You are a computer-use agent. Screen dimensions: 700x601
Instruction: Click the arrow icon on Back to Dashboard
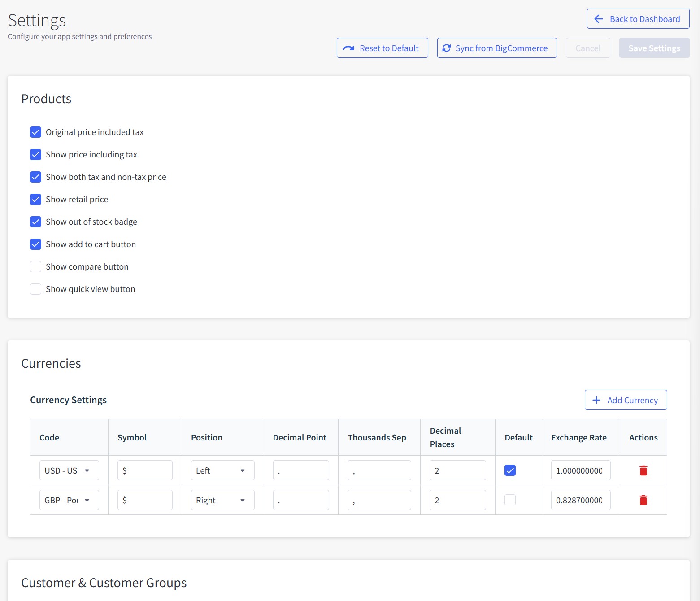tap(599, 19)
